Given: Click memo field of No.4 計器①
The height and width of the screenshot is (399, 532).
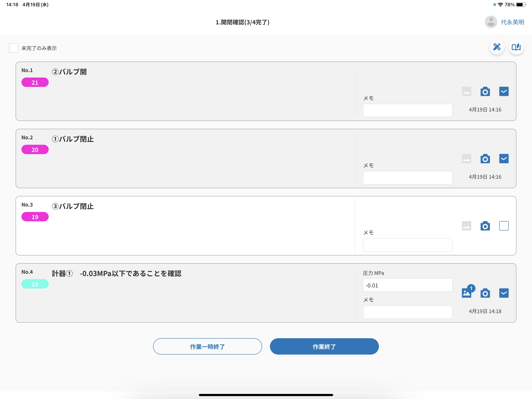Looking at the screenshot, I should (408, 312).
